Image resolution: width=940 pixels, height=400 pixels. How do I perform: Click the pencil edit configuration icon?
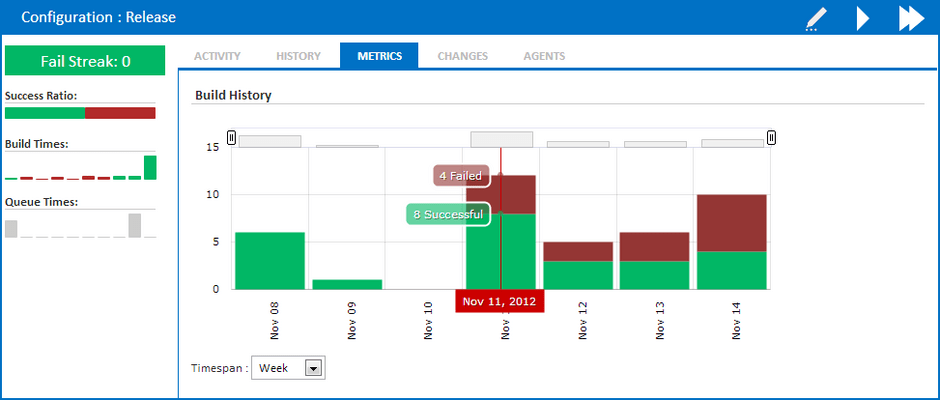tap(817, 18)
